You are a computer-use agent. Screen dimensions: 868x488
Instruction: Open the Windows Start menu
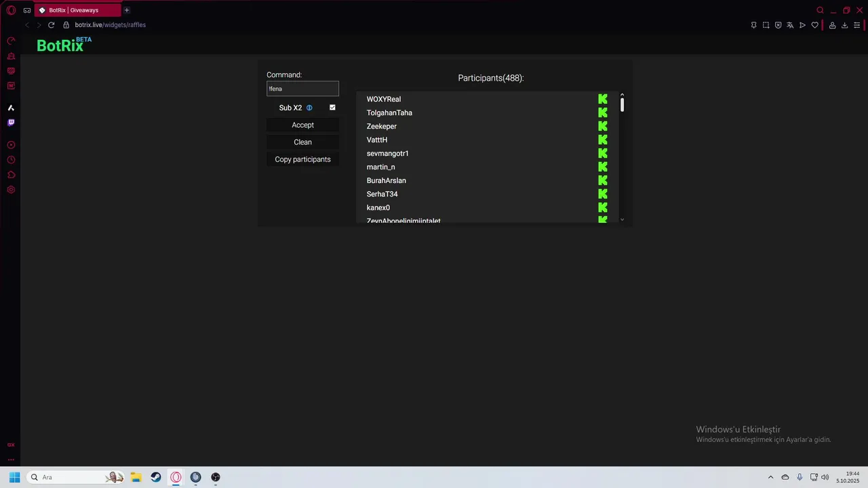click(x=14, y=477)
